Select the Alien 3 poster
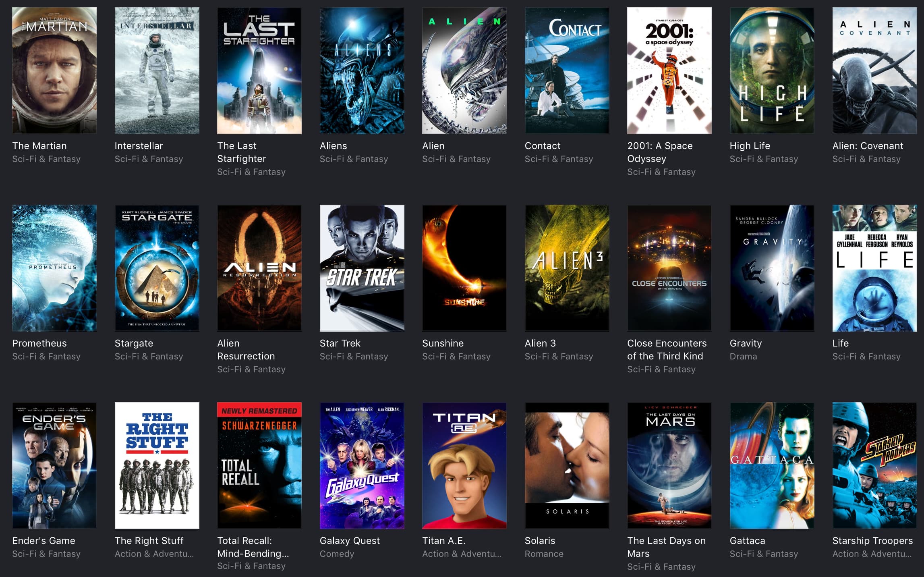The height and width of the screenshot is (577, 924). click(567, 268)
